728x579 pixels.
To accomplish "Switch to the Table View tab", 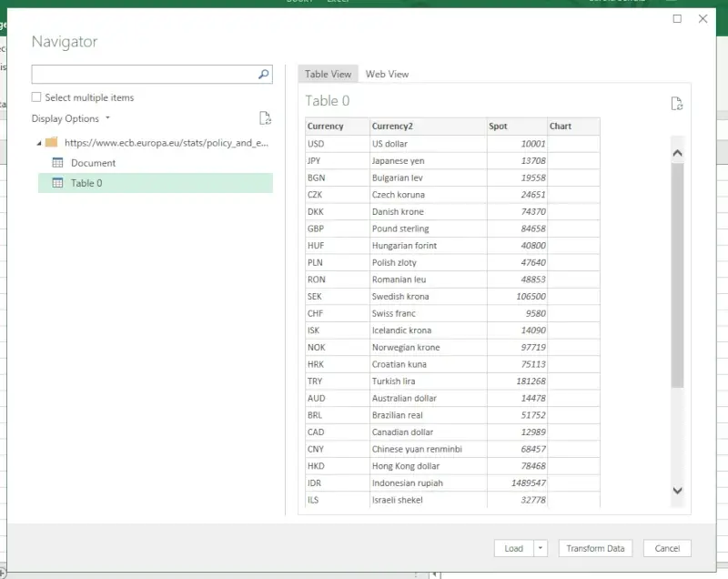I will click(x=328, y=74).
